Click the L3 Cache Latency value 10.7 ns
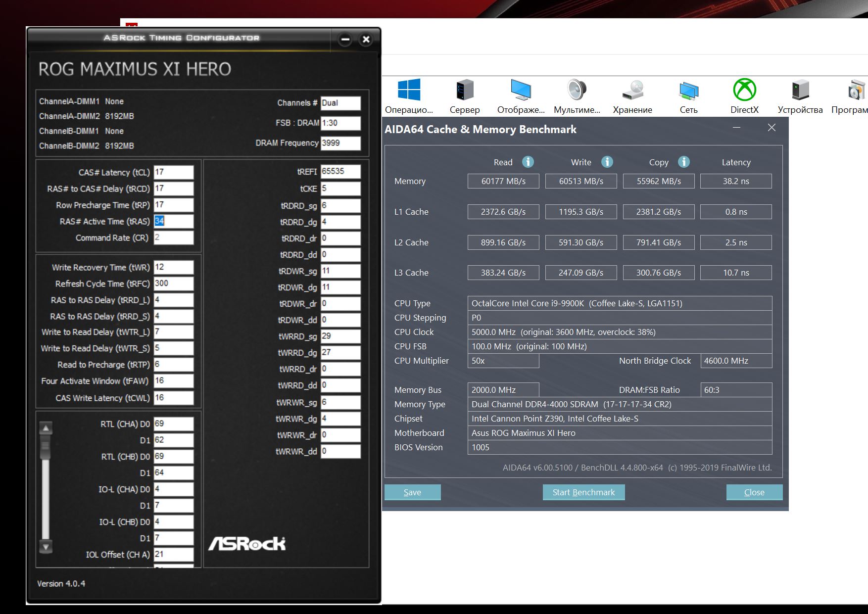 (736, 273)
